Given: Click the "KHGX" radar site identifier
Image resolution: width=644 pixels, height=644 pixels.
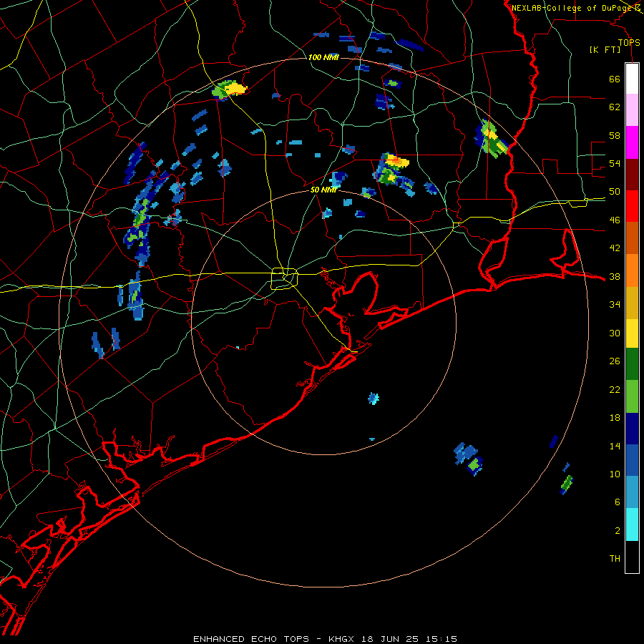Looking at the screenshot, I should (x=341, y=639).
